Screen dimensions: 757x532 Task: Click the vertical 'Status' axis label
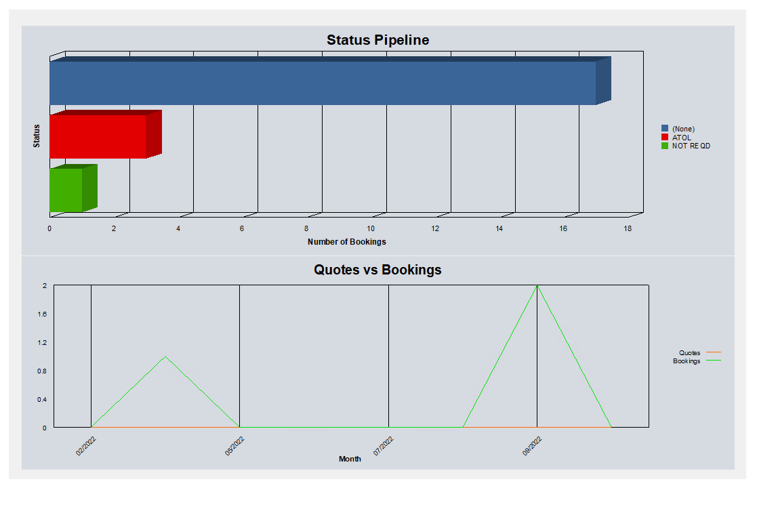(x=36, y=136)
